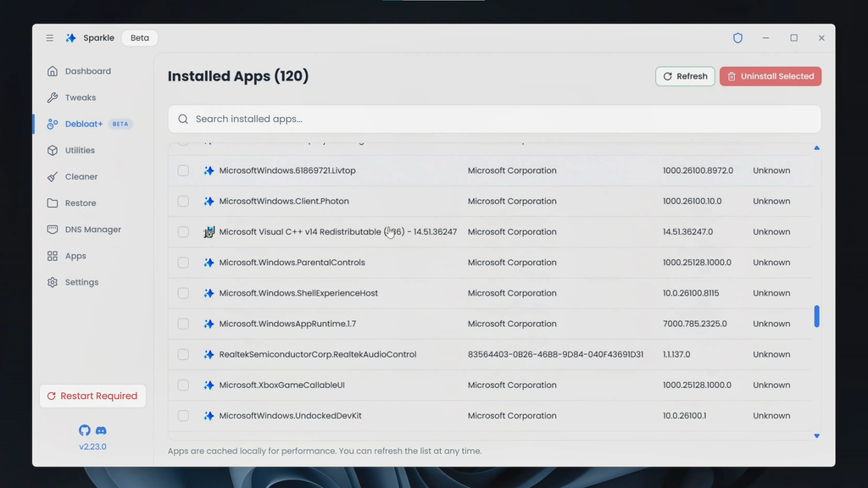
Task: Click the scroll up arrow of the list
Action: (x=816, y=148)
